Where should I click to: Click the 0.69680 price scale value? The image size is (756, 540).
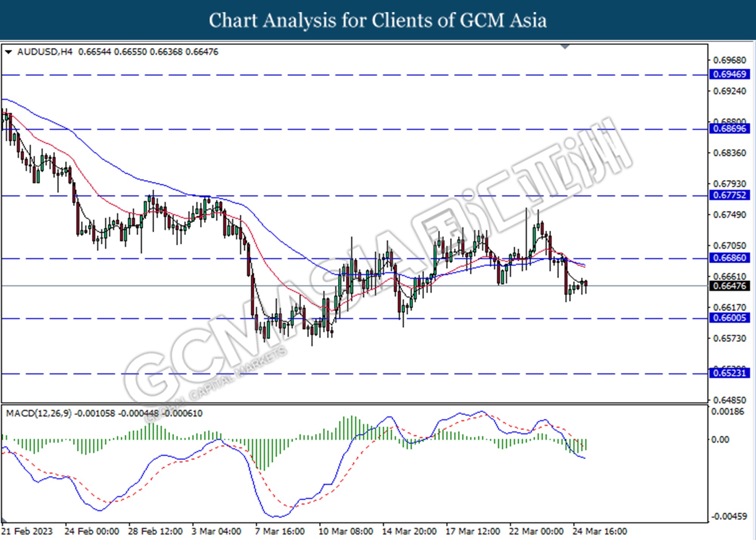730,61
